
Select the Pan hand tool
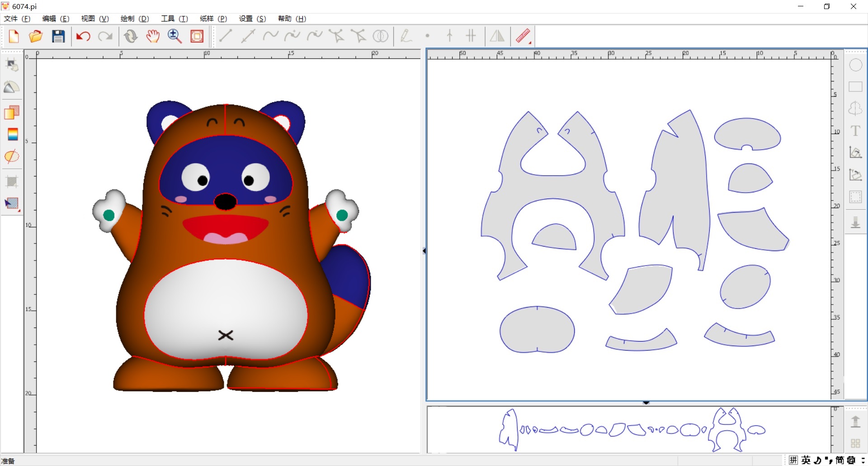[x=153, y=36]
